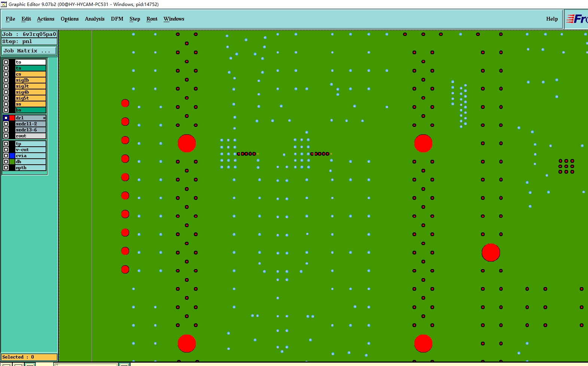Select the 'tp' layer name

[31, 144]
